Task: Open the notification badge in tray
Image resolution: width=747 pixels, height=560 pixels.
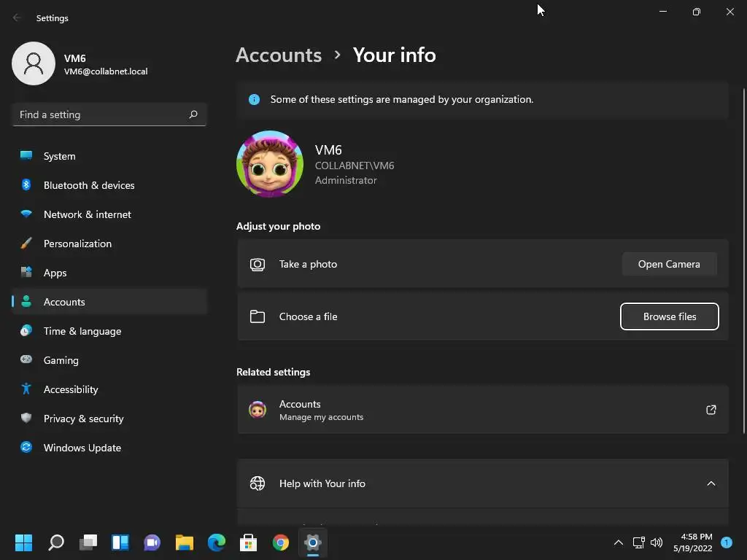Action: (727, 542)
